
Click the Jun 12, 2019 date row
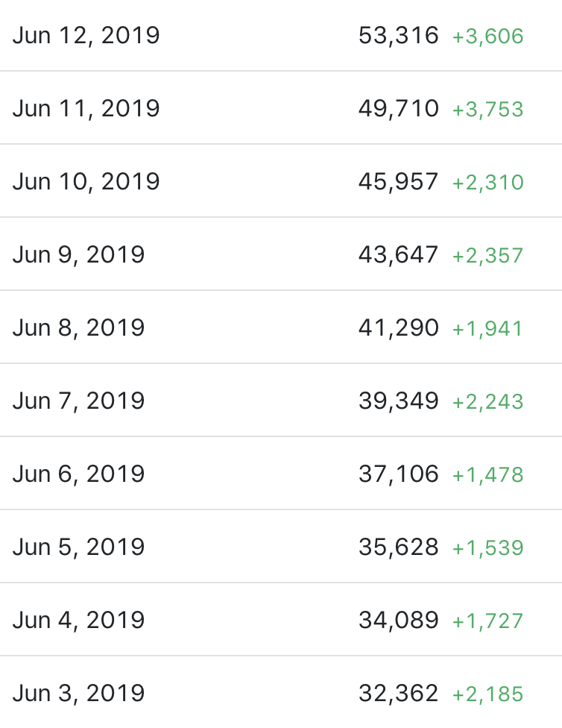point(86,36)
